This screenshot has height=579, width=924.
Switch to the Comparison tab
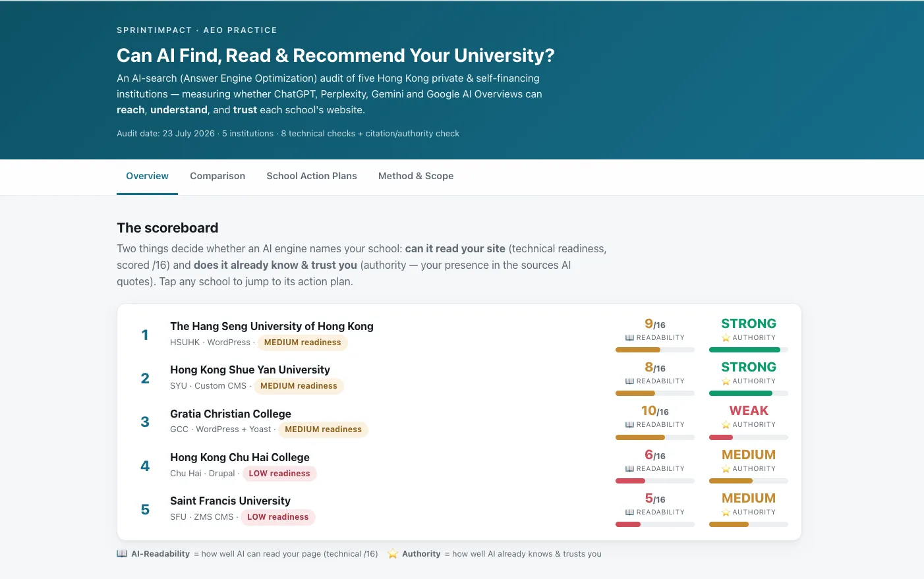[217, 176]
